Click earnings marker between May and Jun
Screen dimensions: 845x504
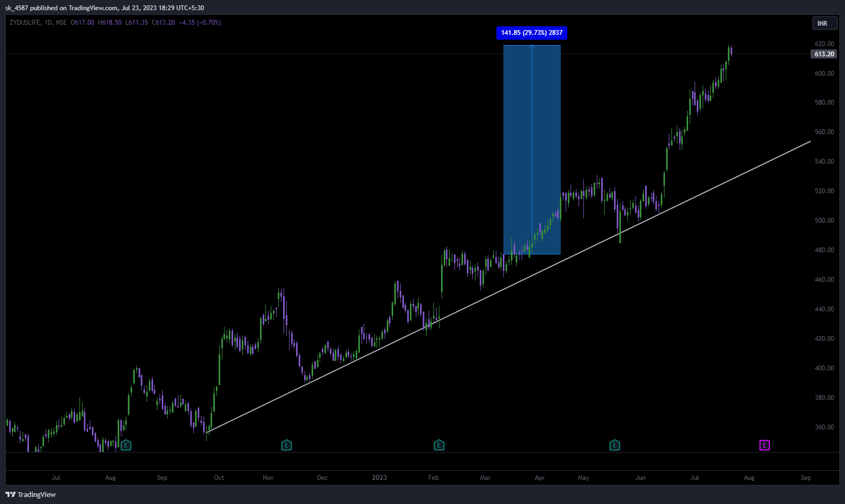pyautogui.click(x=615, y=445)
